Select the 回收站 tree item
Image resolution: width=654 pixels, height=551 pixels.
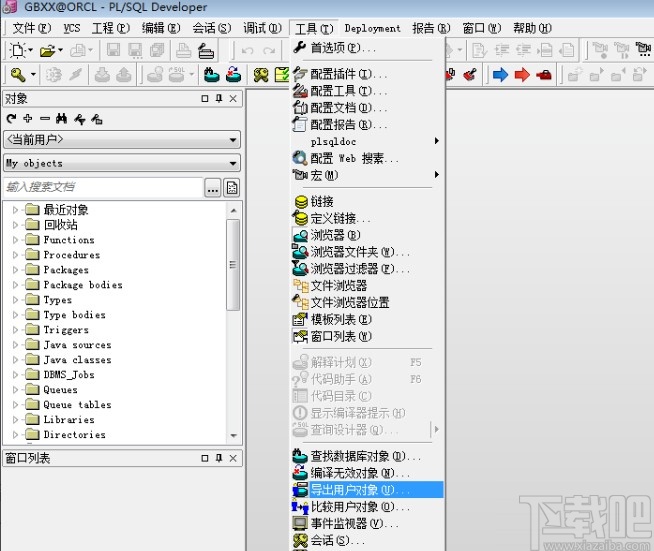tap(61, 225)
